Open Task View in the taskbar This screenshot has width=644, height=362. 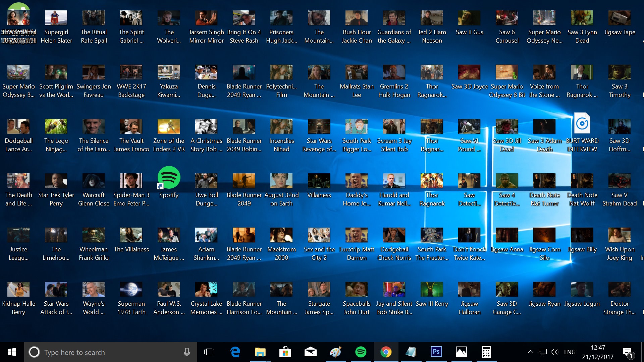209,352
